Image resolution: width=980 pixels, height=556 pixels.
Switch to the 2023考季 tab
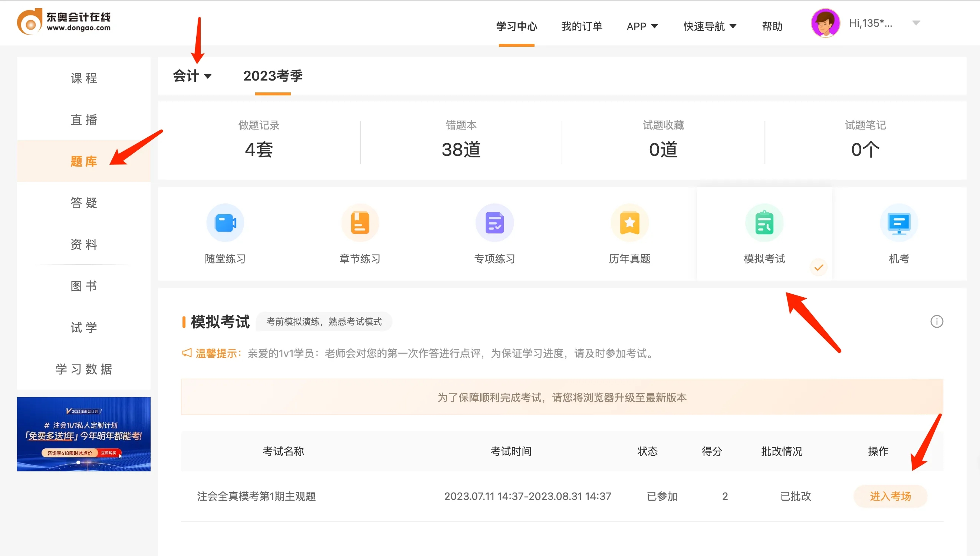click(x=273, y=76)
